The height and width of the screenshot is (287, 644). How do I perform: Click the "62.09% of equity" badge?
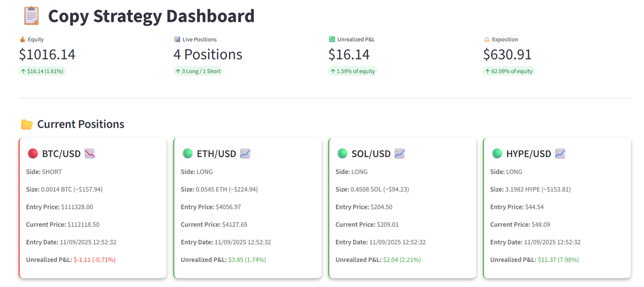[509, 71]
